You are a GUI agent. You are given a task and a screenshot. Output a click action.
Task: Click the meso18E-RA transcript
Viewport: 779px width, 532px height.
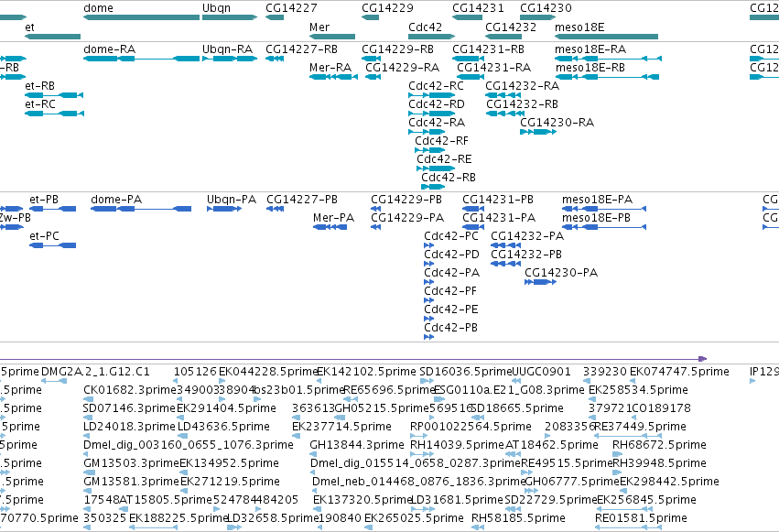point(608,59)
